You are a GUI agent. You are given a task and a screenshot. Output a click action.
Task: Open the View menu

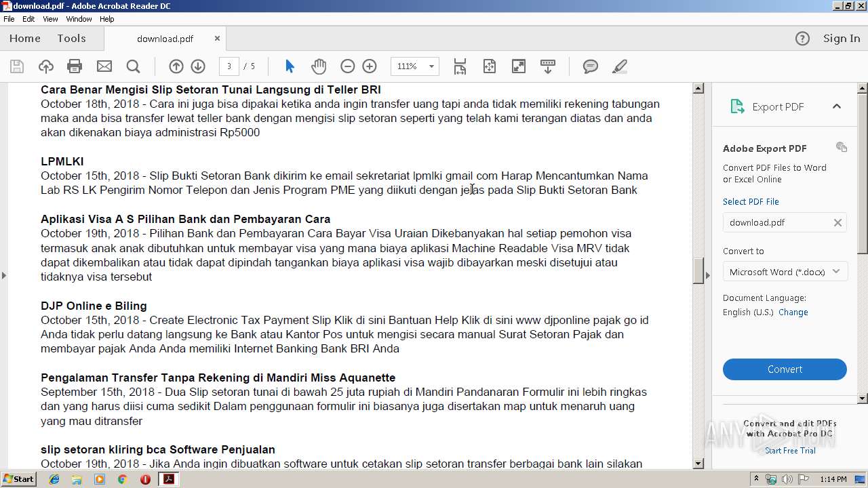(x=50, y=19)
